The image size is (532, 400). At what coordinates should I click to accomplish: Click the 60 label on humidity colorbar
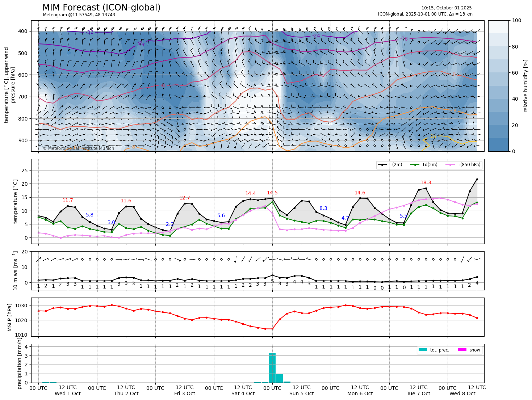[x=515, y=73]
